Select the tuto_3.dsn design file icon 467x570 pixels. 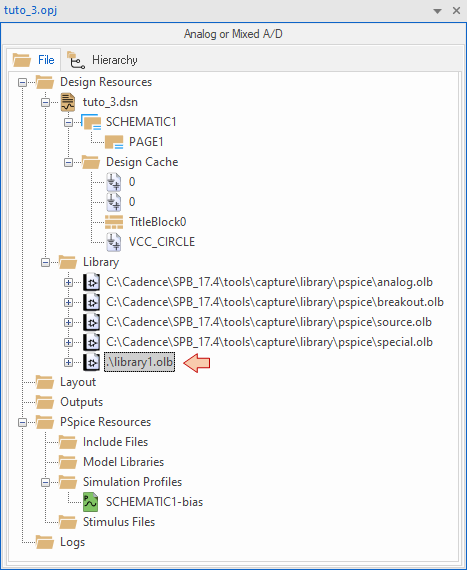[x=68, y=102]
